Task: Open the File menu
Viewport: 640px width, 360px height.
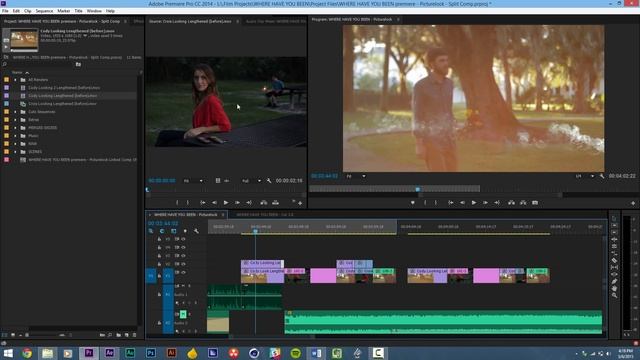Action: tap(5, 11)
